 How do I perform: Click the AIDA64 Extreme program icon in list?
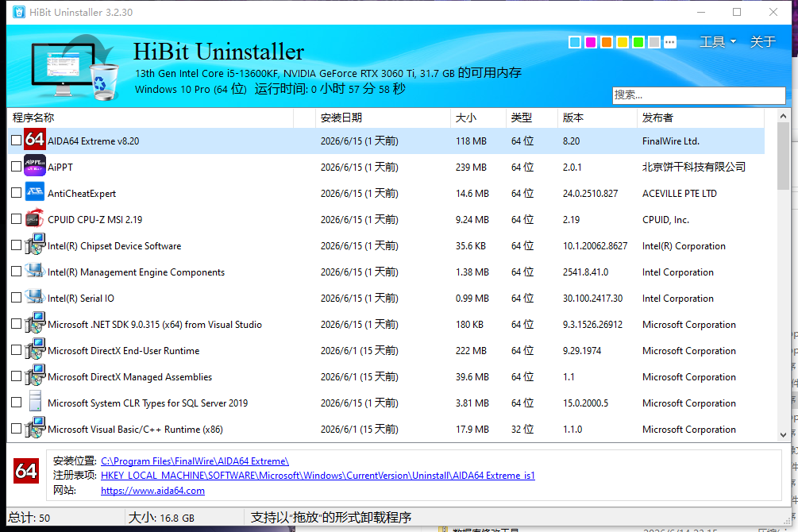tap(35, 140)
